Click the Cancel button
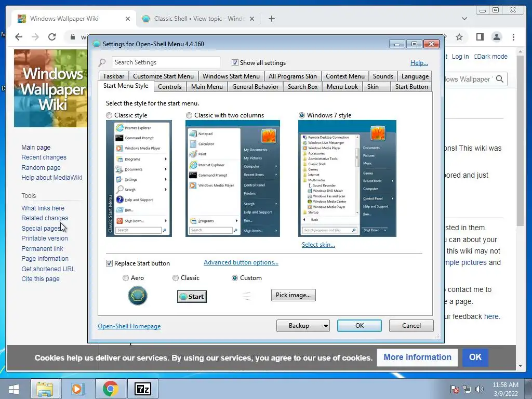Screen dimensions: 532x399 pos(411,326)
